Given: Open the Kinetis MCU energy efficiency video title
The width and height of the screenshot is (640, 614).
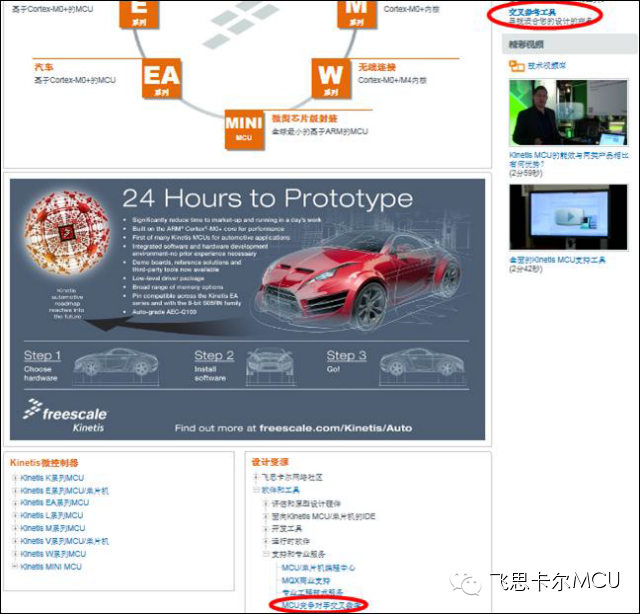Looking at the screenshot, I should tap(569, 160).
